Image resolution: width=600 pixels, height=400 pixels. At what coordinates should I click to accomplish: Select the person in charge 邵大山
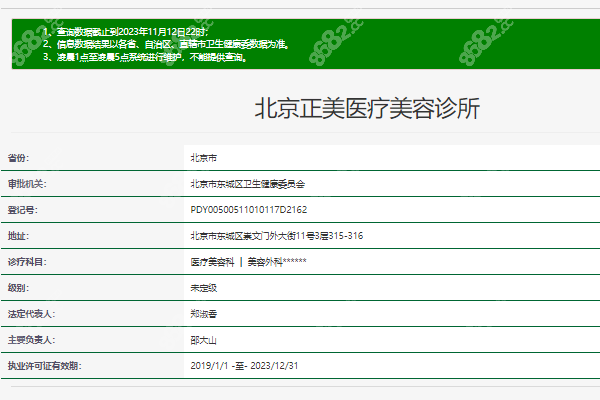pos(204,340)
